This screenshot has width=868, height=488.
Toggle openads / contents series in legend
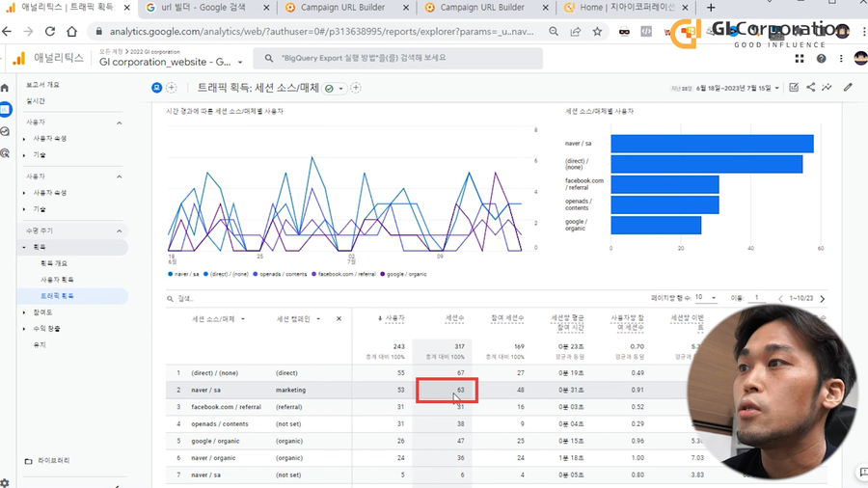click(280, 274)
